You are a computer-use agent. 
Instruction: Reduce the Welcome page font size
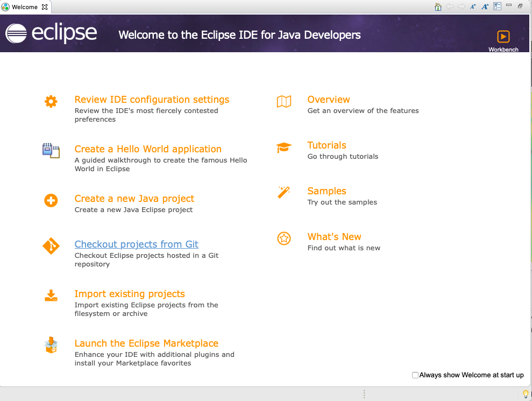click(x=473, y=6)
